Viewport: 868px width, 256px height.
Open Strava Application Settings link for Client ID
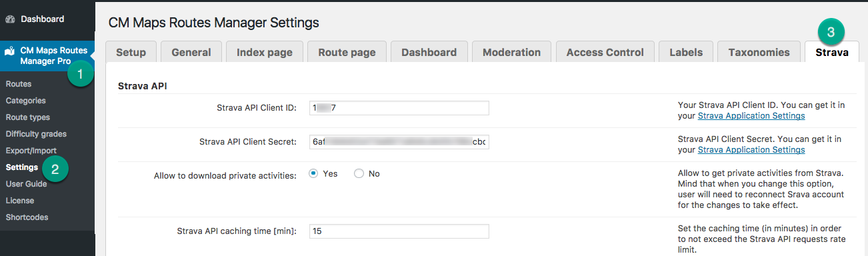click(751, 116)
